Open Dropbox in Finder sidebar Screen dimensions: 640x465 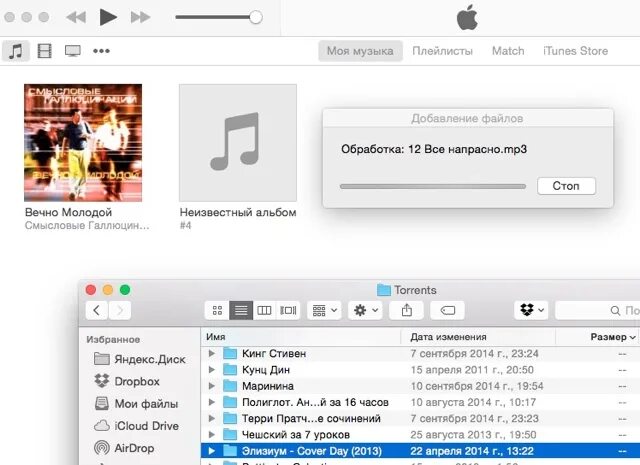pyautogui.click(x=127, y=381)
